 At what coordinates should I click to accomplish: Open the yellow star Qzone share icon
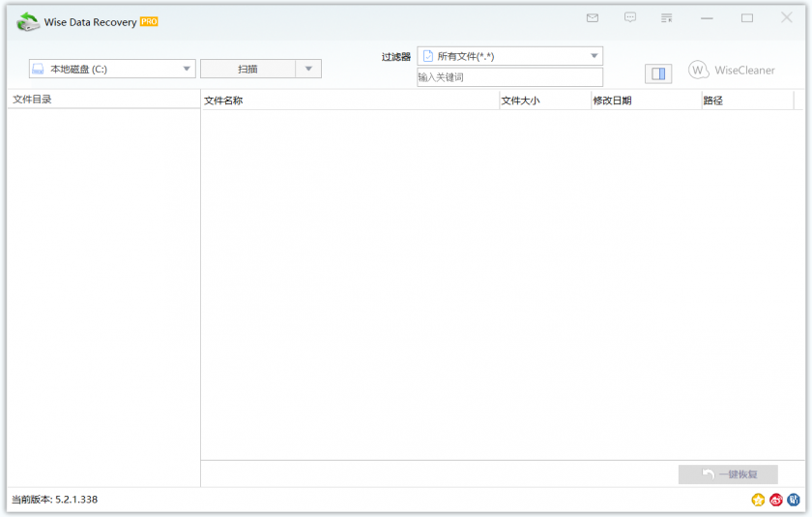tap(758, 500)
